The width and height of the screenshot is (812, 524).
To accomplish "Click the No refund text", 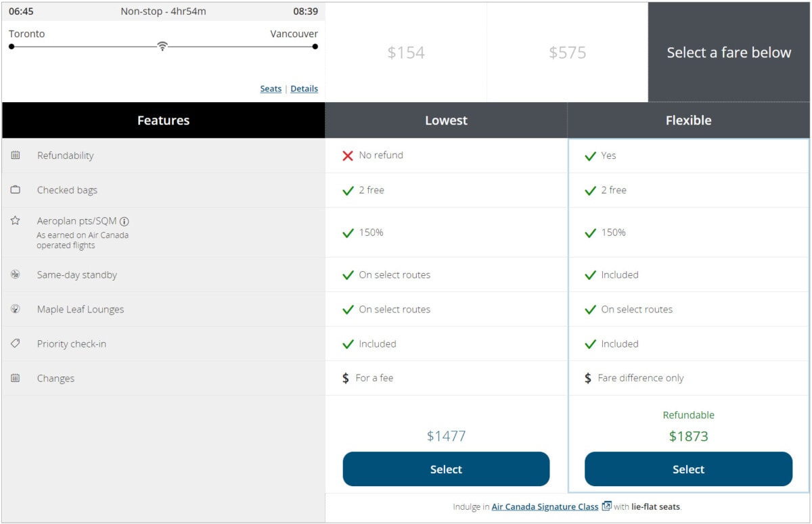I will 381,155.
